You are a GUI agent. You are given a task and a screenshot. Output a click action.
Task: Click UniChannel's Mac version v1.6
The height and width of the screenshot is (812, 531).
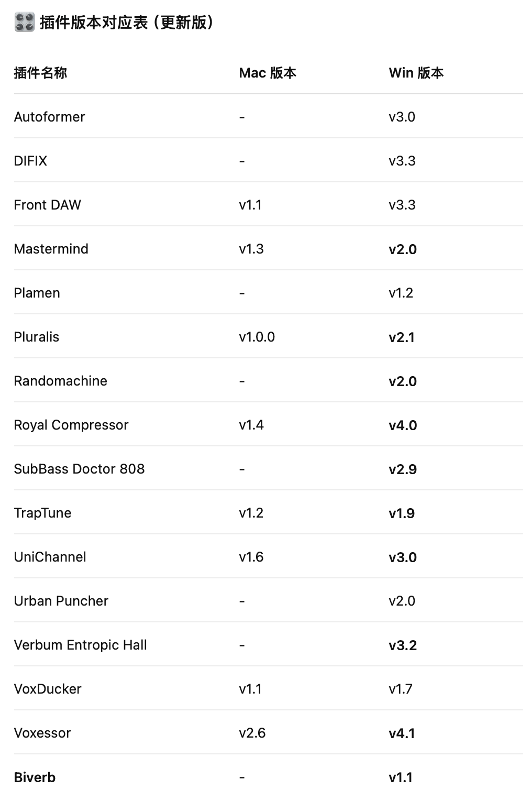tap(251, 557)
